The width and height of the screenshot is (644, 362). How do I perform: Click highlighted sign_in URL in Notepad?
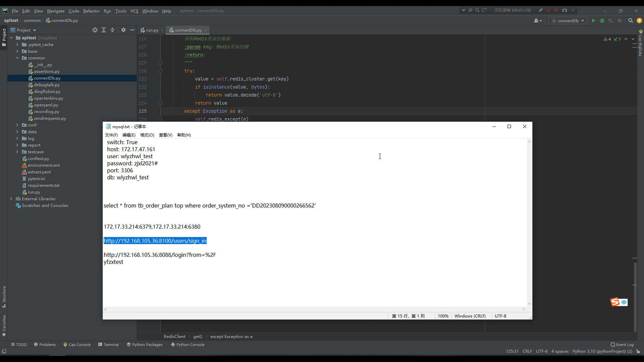tap(155, 241)
